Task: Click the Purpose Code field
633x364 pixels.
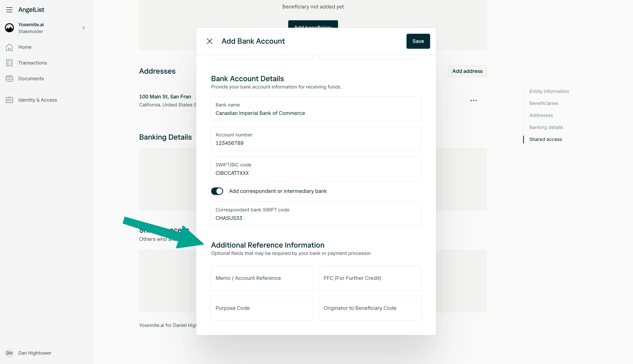Action: pos(262,308)
